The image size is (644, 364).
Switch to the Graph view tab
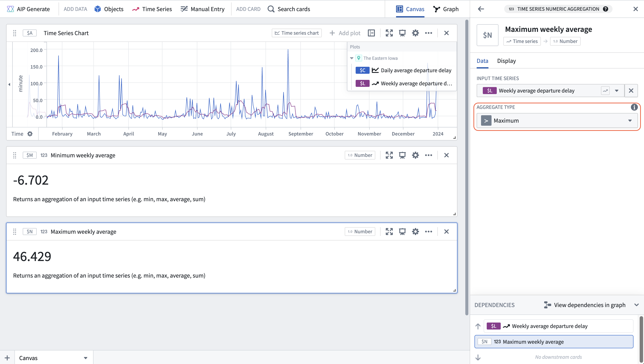(x=446, y=9)
